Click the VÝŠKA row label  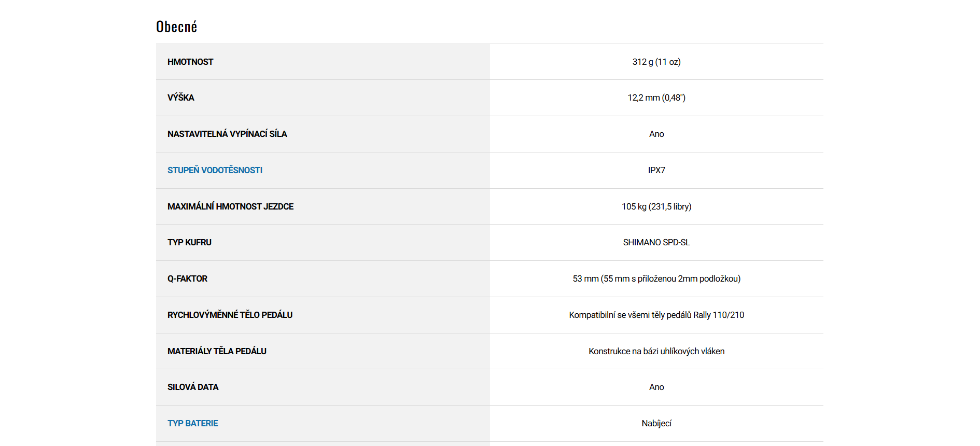click(x=180, y=97)
